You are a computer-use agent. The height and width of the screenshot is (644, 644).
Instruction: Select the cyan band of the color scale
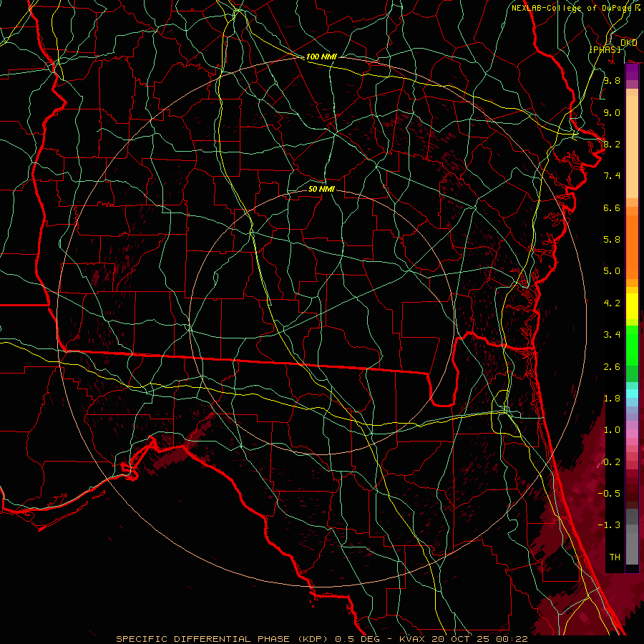[632, 393]
